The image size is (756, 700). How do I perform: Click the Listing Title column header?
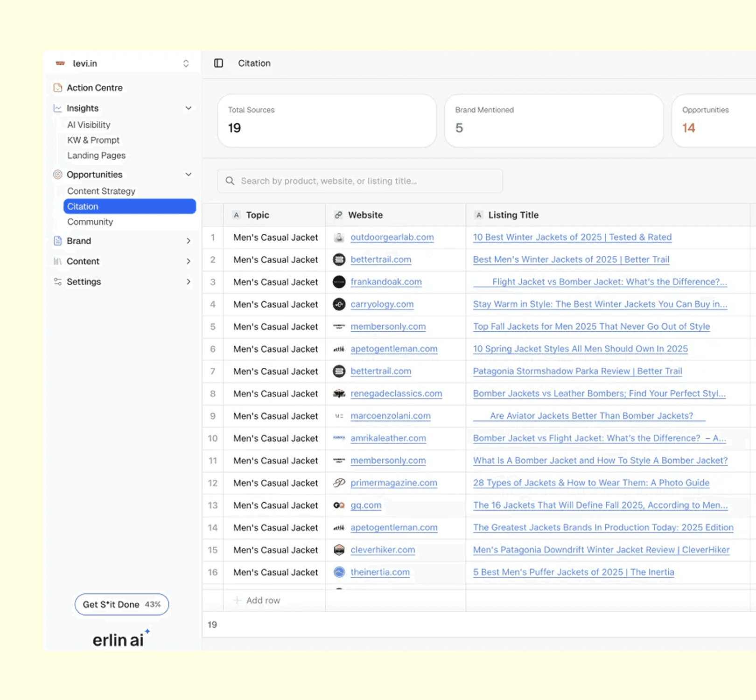pos(608,215)
